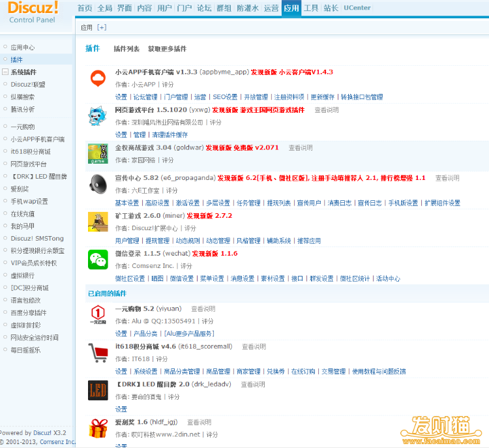This screenshot has height=448, width=489.
Task: Click 发现新版 小云客户端V1.4.3 update link
Action: [x=292, y=72]
